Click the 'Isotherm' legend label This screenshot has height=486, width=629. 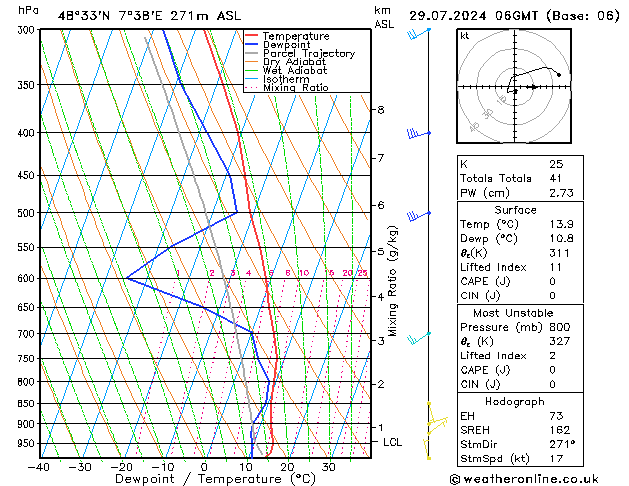coord(286,79)
